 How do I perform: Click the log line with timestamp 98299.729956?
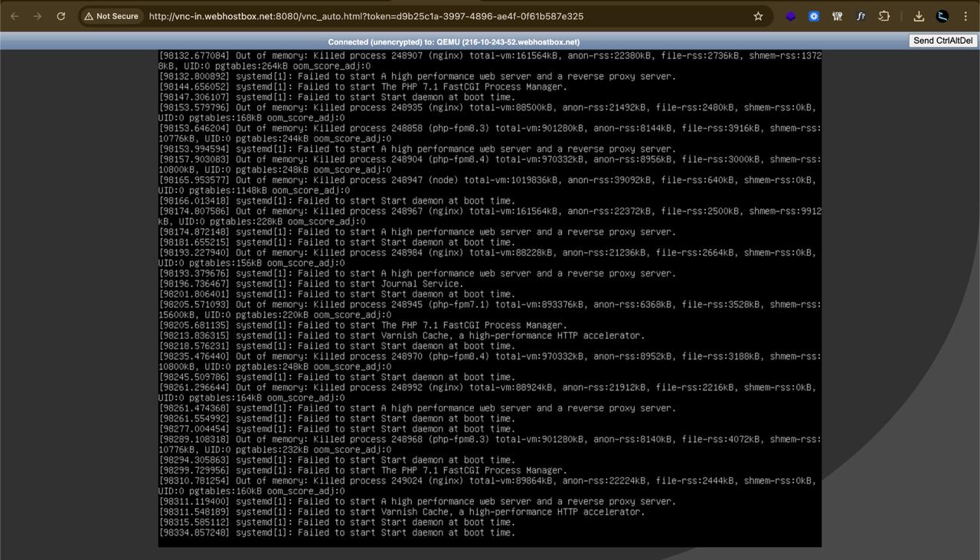click(x=363, y=470)
